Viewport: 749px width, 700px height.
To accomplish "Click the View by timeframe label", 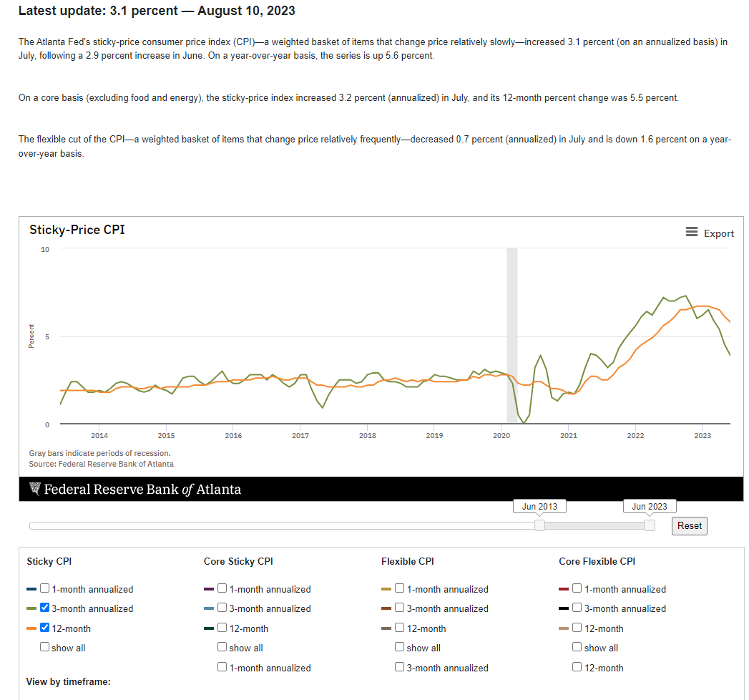I will [68, 682].
